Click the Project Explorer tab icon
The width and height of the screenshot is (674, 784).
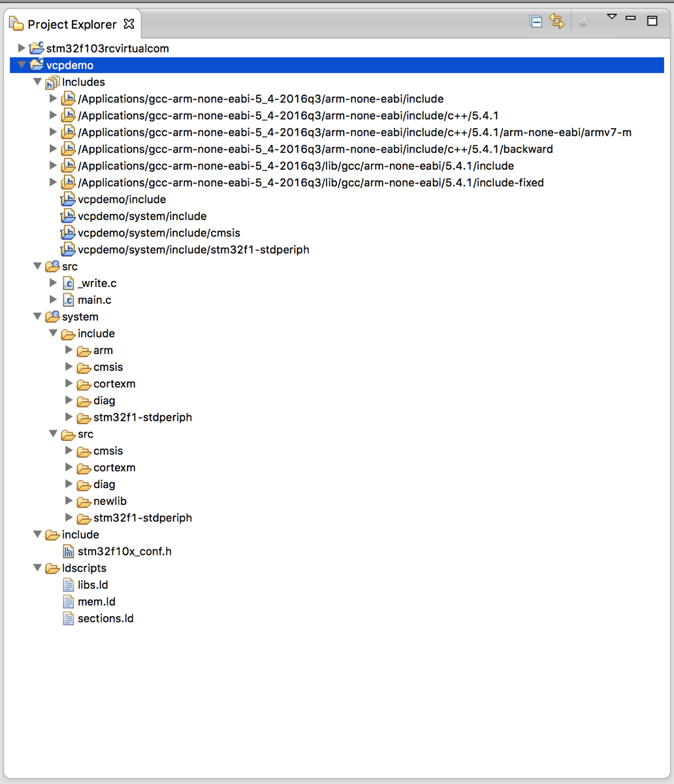tap(16, 24)
